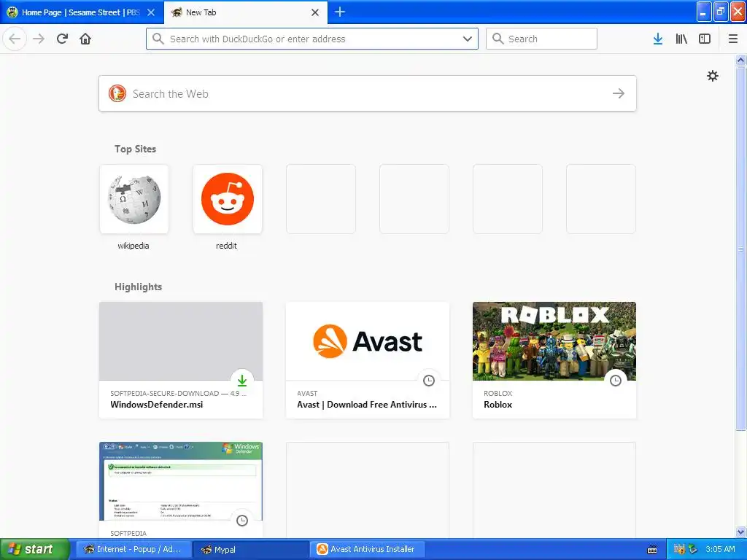Open the wikipedia top site tile

click(134, 199)
